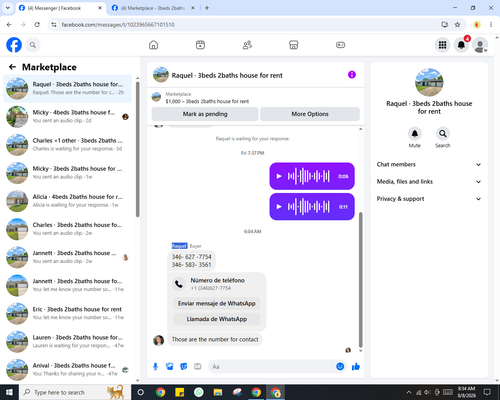Switch to the Marketplace 3beds browser tab
The width and height of the screenshot is (500, 400).
pyautogui.click(x=153, y=8)
